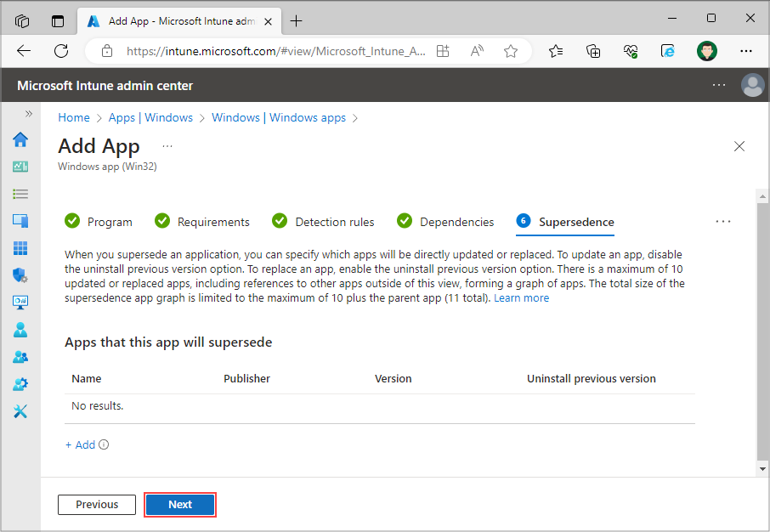This screenshot has height=532, width=770.
Task: Click browser back arrow
Action: pos(24,51)
